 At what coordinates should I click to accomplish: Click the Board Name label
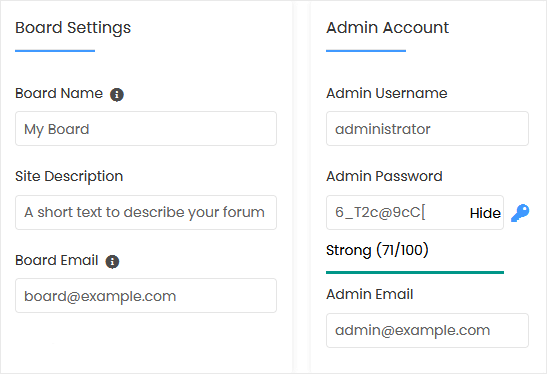click(x=59, y=93)
